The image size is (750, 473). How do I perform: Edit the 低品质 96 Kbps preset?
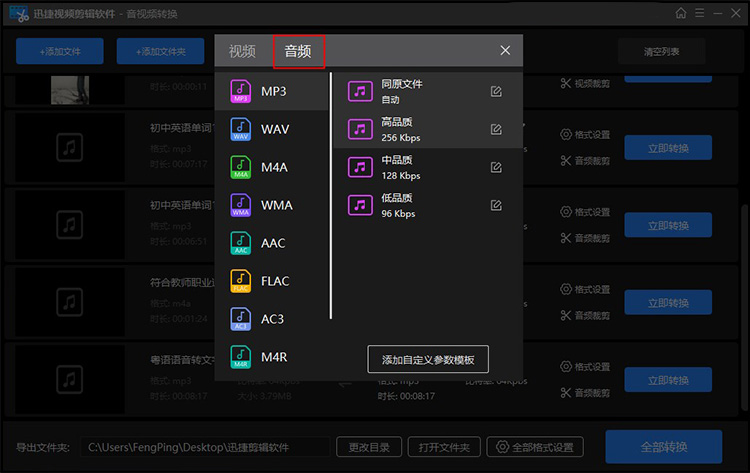point(496,205)
